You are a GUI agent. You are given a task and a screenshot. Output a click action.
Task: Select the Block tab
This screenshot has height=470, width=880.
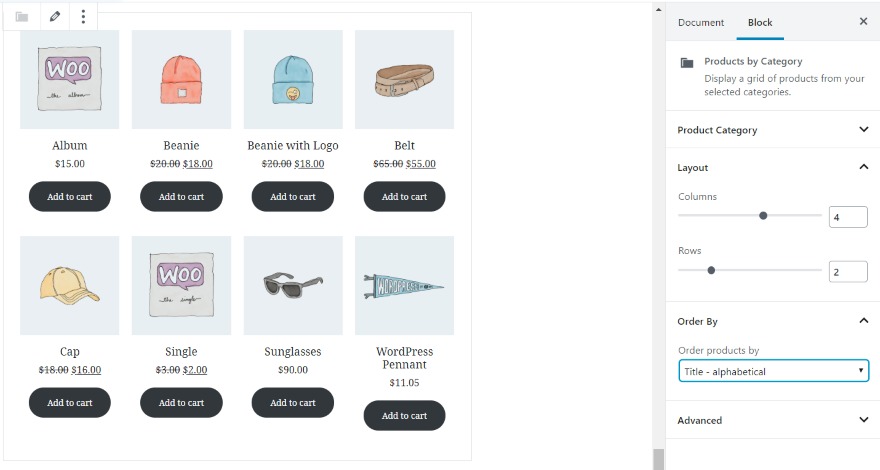pos(760,22)
